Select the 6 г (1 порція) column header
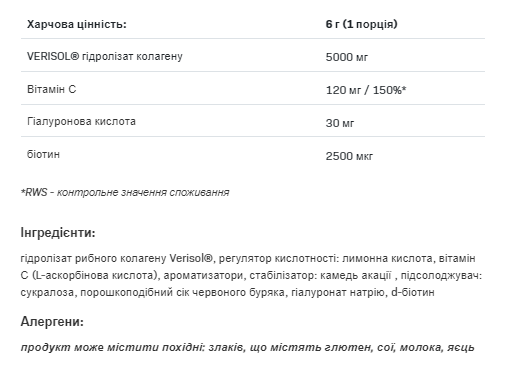The width and height of the screenshot is (505, 383). (361, 24)
